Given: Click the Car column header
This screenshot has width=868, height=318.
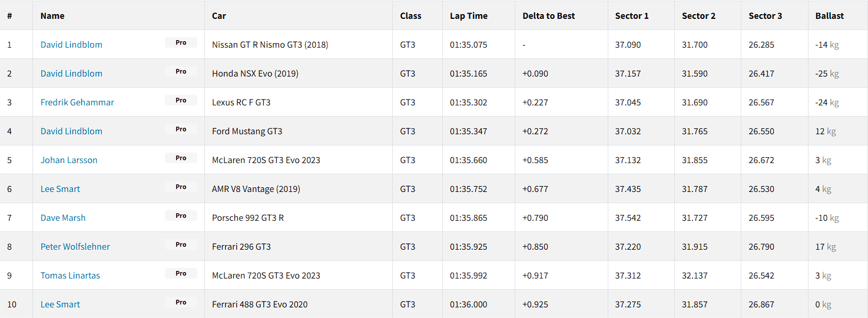Looking at the screenshot, I should 219,16.
